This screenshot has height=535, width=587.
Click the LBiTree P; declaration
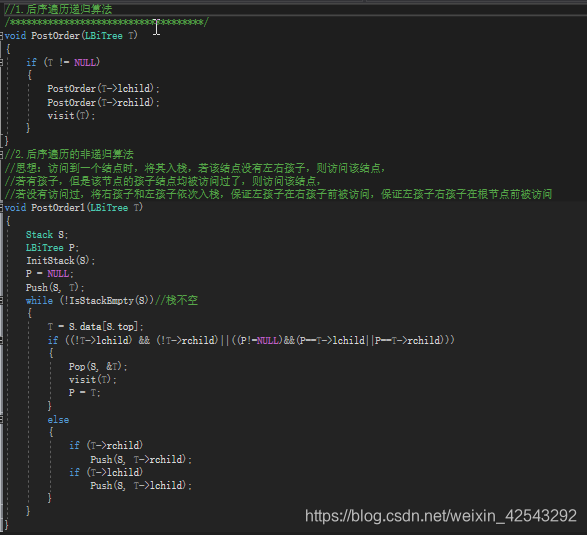52,248
